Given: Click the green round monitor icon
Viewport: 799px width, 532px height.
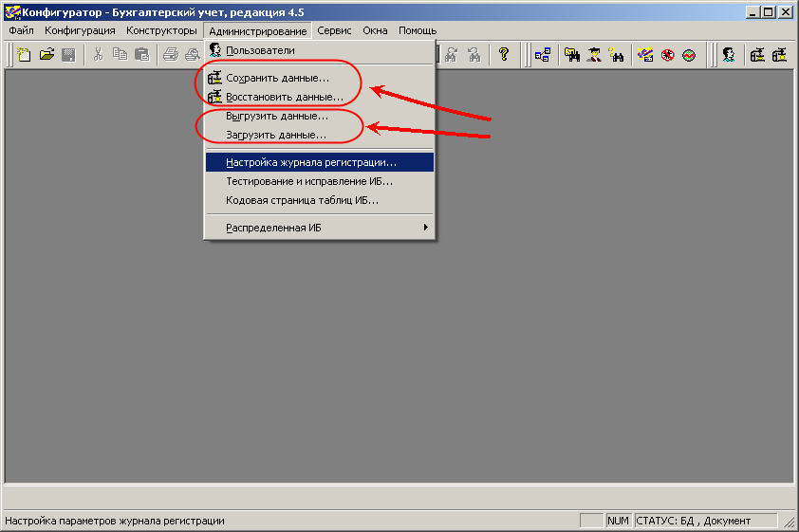Looking at the screenshot, I should click(689, 54).
